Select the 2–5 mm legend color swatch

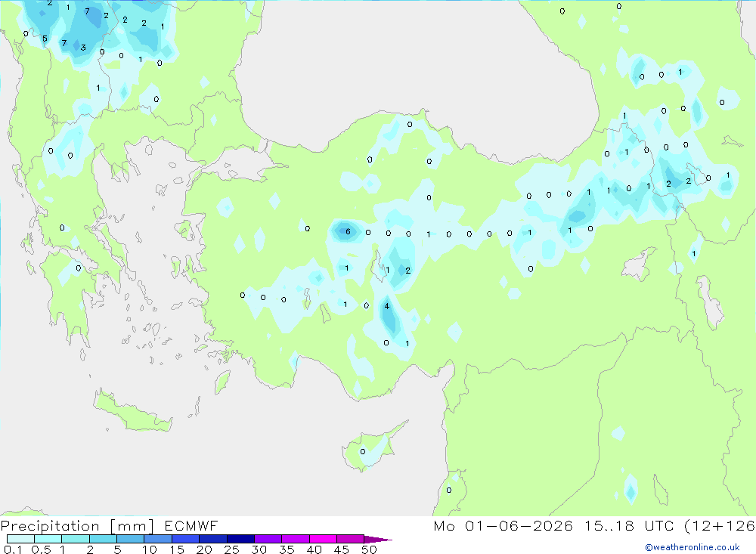tap(103, 539)
